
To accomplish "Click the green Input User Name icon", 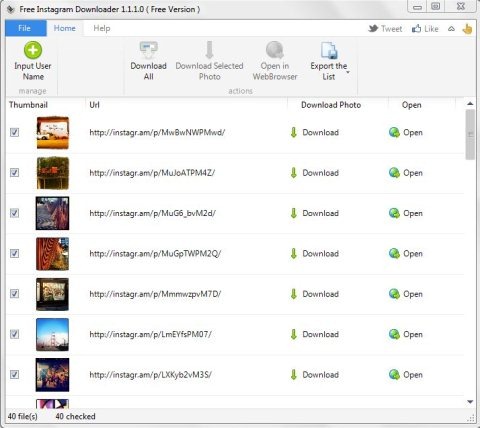I will point(33,51).
